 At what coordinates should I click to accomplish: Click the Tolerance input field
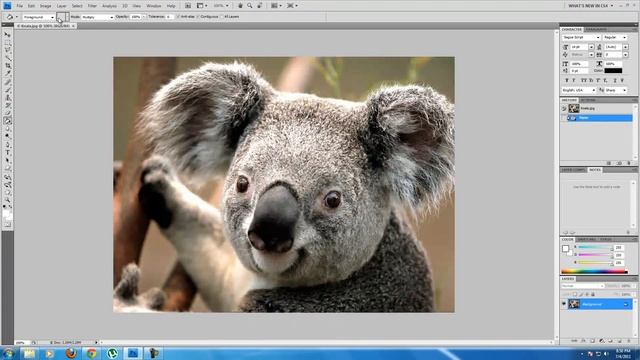[x=169, y=17]
